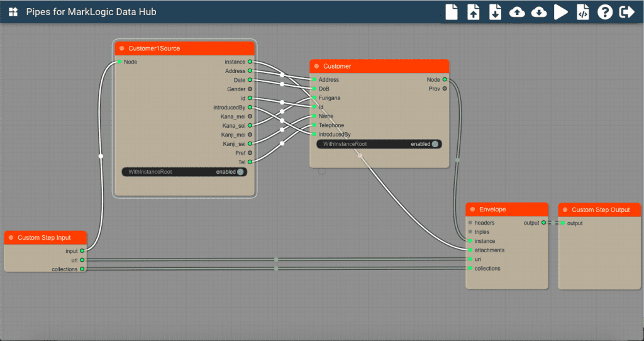Click the headers input port on Envelope
This screenshot has width=644, height=341.
tap(470, 223)
